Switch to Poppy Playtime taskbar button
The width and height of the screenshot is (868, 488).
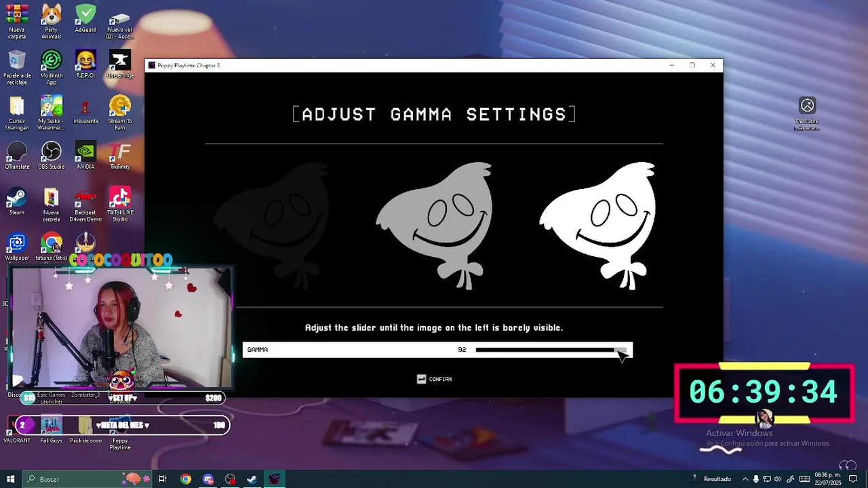[x=274, y=479]
